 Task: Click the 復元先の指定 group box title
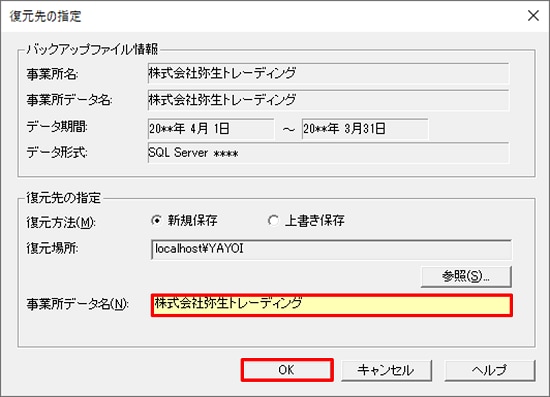coord(63,198)
